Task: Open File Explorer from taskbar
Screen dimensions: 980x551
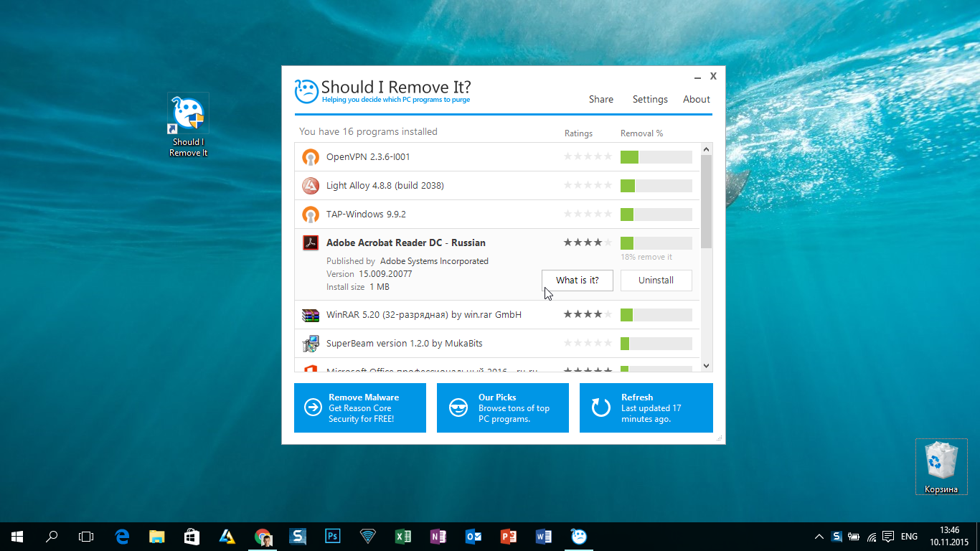Action: (157, 537)
